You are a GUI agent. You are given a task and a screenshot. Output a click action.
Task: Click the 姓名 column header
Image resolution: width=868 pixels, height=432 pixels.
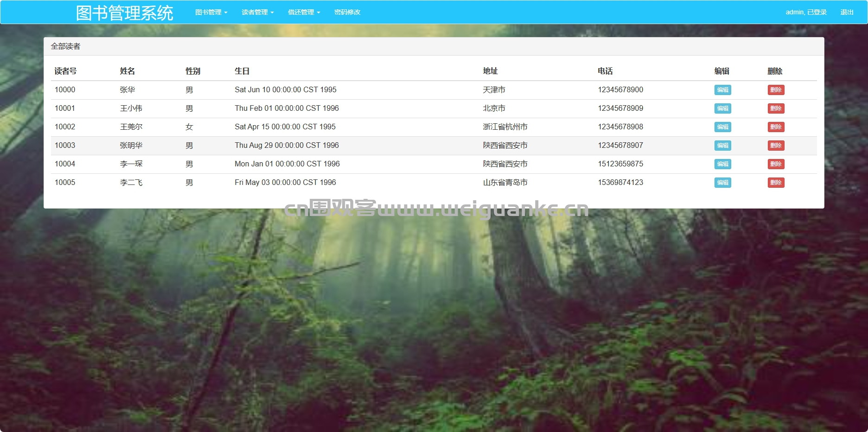point(128,71)
